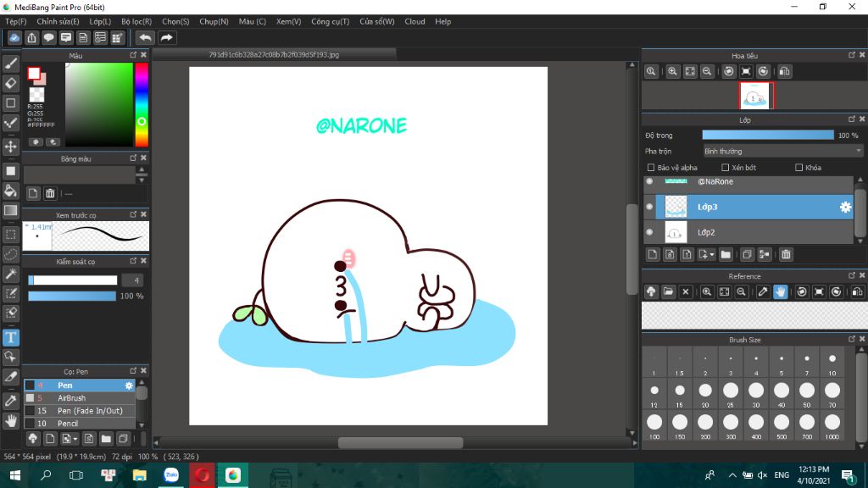Select the Lasso tool
868x488 pixels.
(10, 254)
